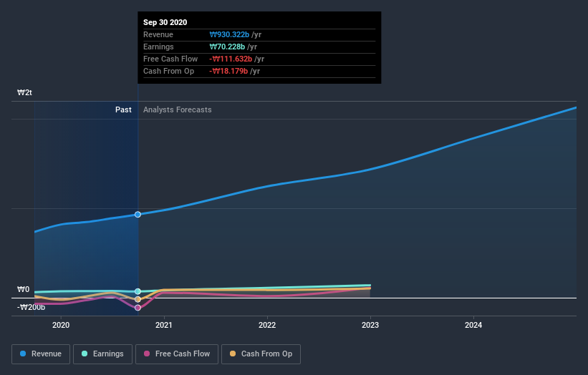Image resolution: width=588 pixels, height=375 pixels.
Task: Click the orange Cash From Op legend dot
Action: pos(233,354)
